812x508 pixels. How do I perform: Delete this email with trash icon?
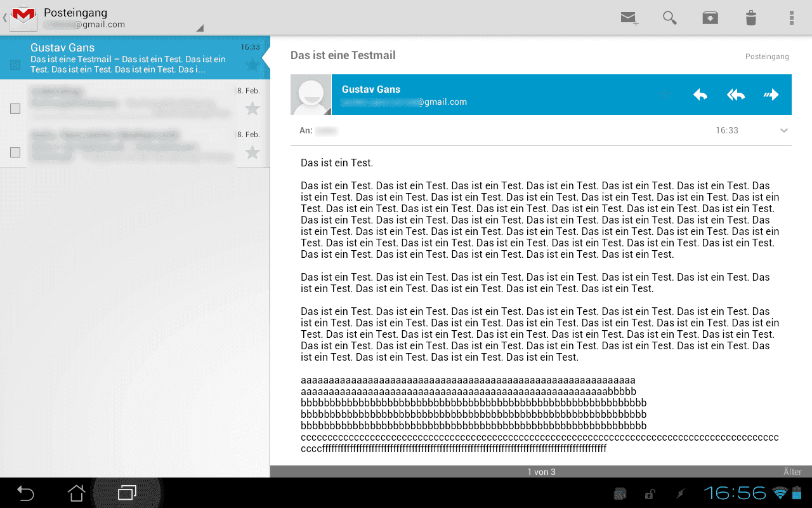tap(750, 18)
